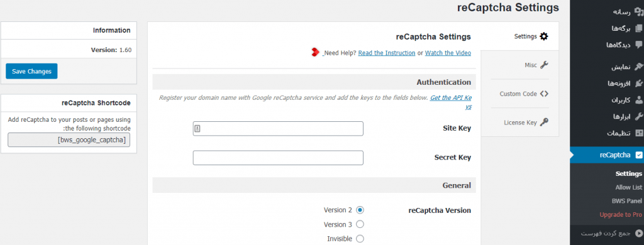Click the Authentication section heading
This screenshot has width=644, height=245.
(x=443, y=82)
